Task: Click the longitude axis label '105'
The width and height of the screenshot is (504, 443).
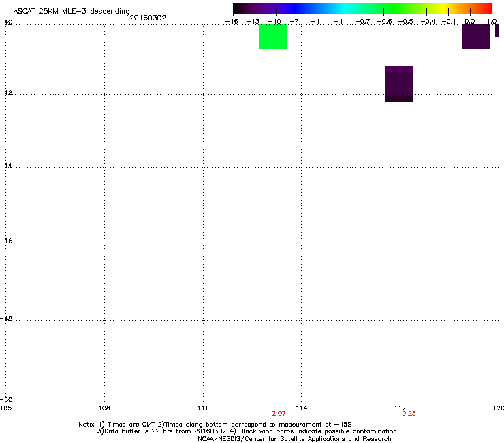Action: point(5,408)
